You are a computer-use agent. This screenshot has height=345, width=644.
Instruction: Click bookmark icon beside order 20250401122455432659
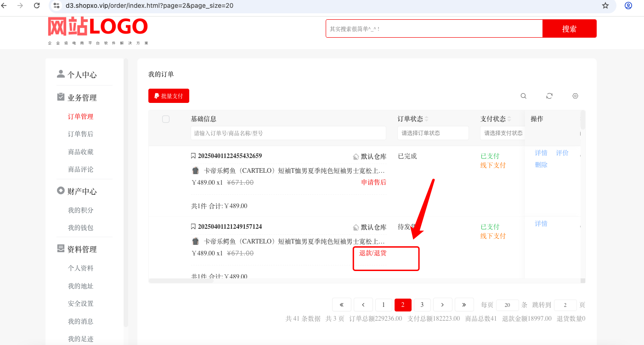tap(193, 156)
